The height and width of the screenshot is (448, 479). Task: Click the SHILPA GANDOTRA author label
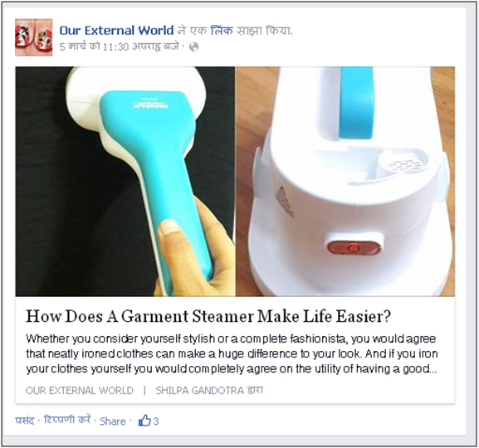[x=209, y=390]
